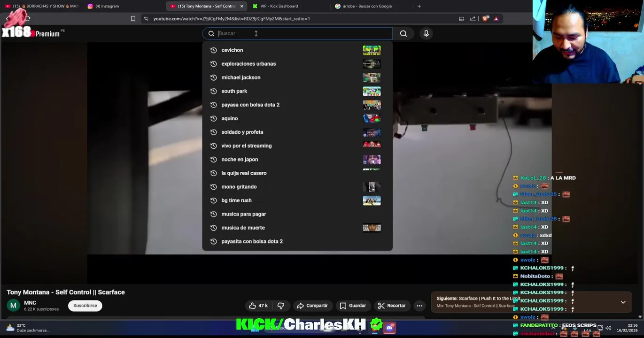Click thumbnail beside bg time rush suggestion

pyautogui.click(x=372, y=200)
